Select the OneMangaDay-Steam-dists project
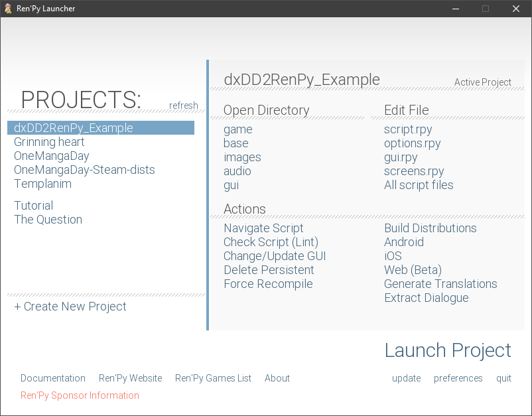The width and height of the screenshot is (532, 416). click(x=84, y=170)
